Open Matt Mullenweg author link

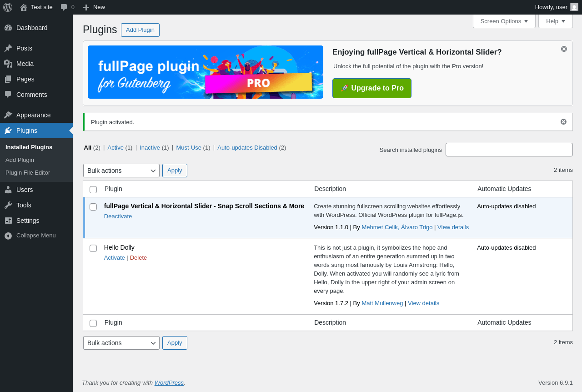pos(382,303)
